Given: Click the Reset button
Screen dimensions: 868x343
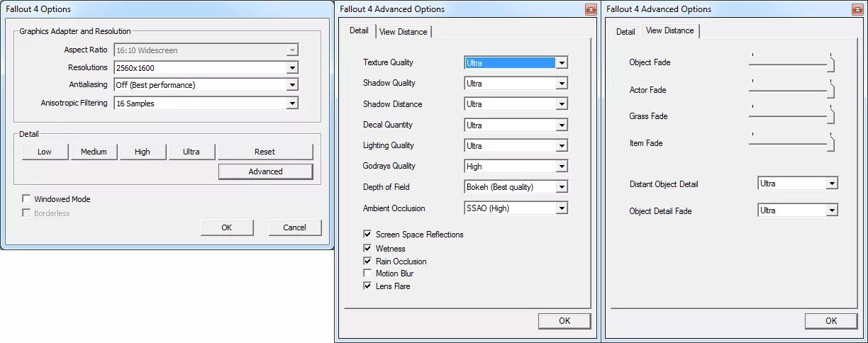Looking at the screenshot, I should coord(265,152).
